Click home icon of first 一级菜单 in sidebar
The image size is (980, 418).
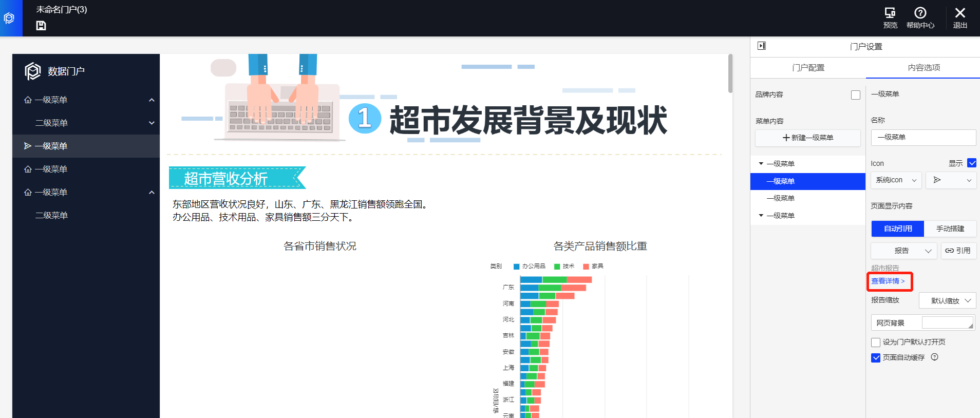[x=28, y=100]
